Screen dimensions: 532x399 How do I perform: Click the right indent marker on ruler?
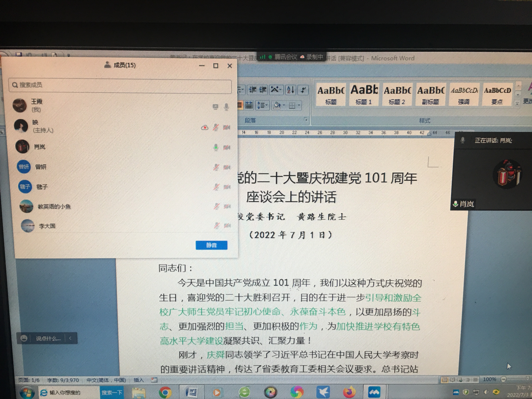429,134
